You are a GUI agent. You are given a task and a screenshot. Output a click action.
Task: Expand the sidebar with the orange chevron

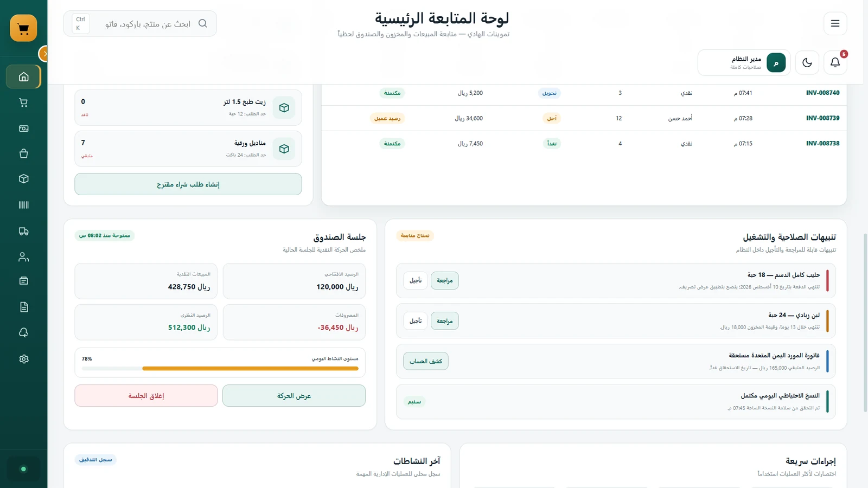[44, 54]
